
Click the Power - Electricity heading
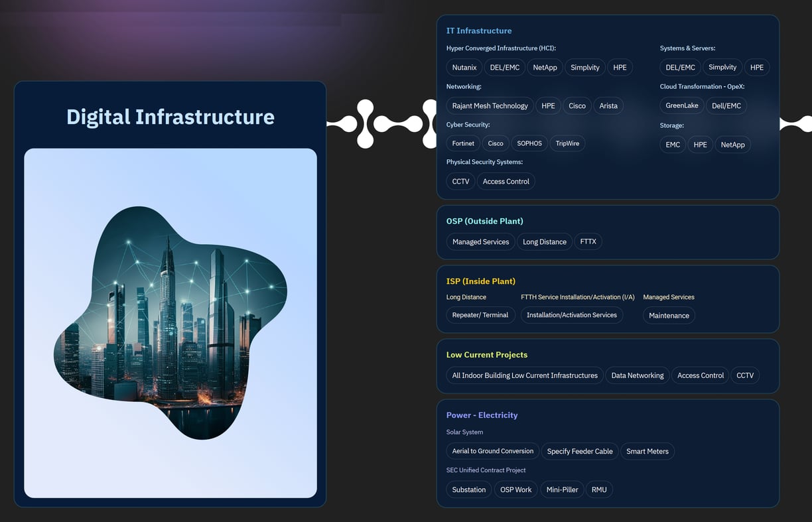[482, 415]
